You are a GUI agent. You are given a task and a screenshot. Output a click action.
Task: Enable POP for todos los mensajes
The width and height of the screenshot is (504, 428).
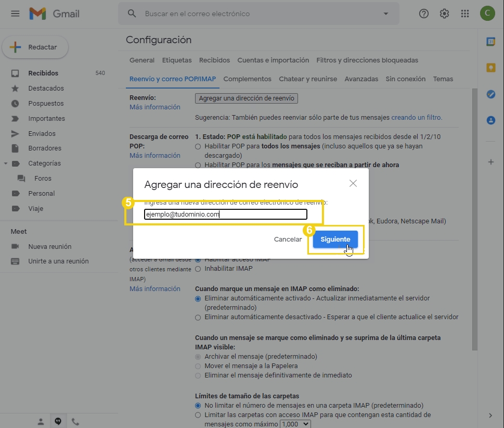point(198,147)
